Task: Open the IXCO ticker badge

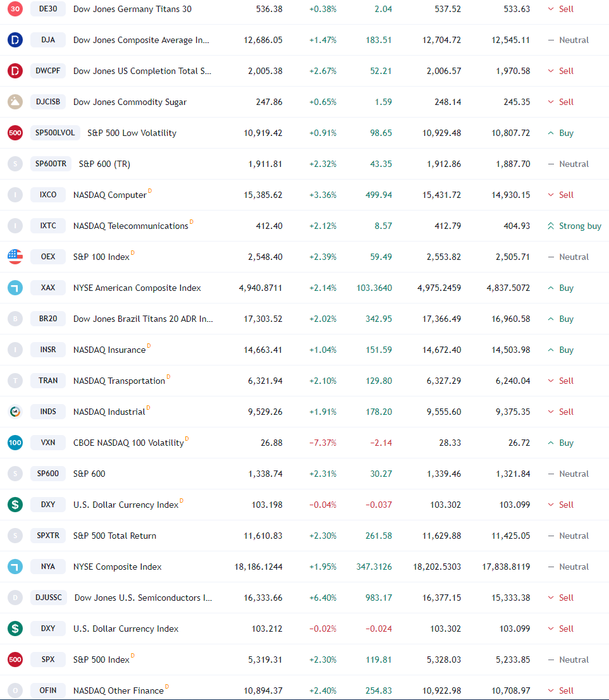Action: click(x=48, y=195)
